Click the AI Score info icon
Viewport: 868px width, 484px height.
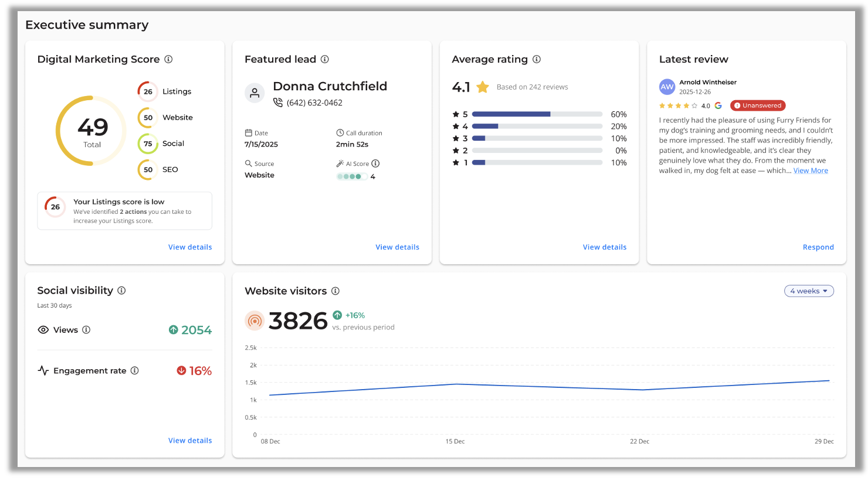(x=375, y=163)
